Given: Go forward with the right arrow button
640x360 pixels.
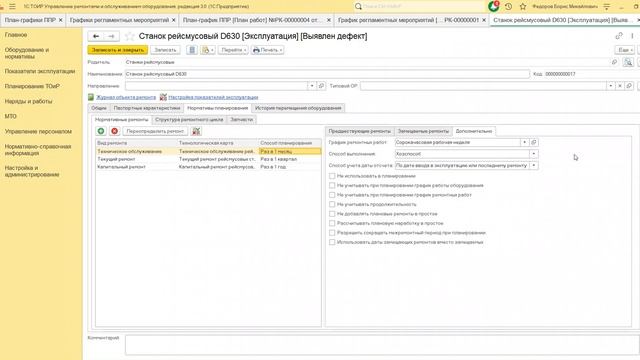Looking at the screenshot, I should pos(111,36).
